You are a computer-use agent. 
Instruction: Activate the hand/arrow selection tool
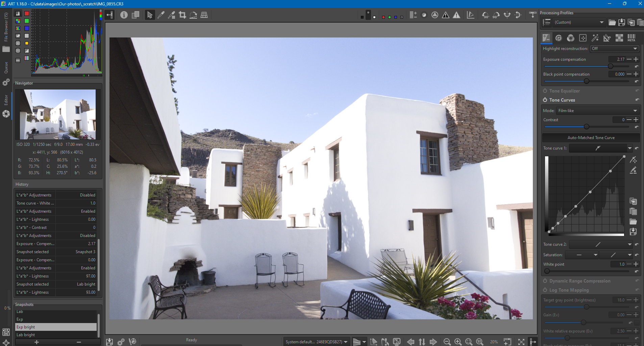click(150, 15)
